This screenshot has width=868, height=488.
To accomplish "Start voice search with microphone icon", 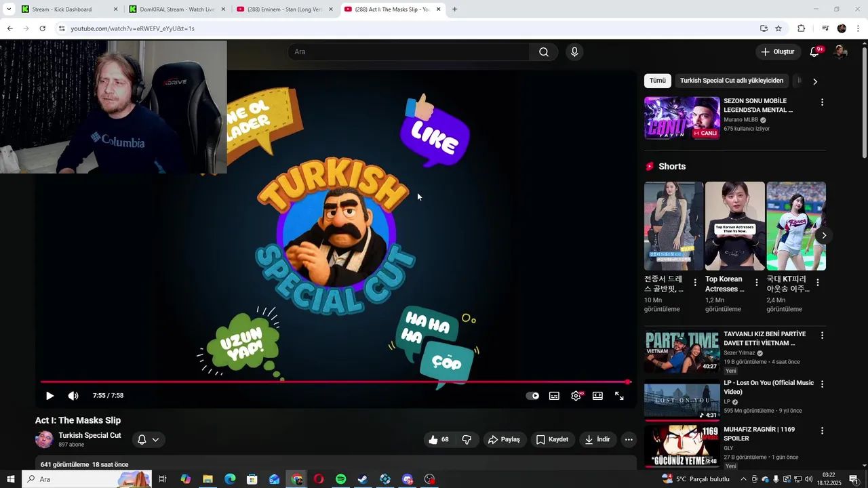I will [x=574, y=52].
